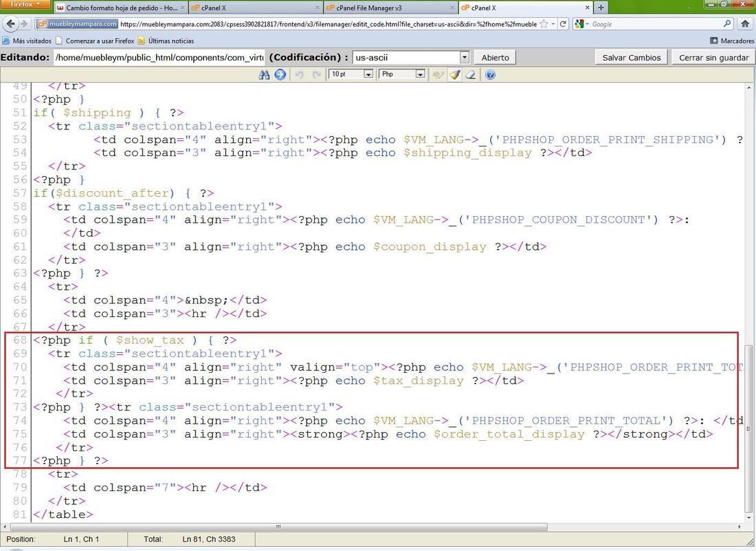
Task: Close the Cambio formato hoja de pedido tab
Action: tap(181, 8)
